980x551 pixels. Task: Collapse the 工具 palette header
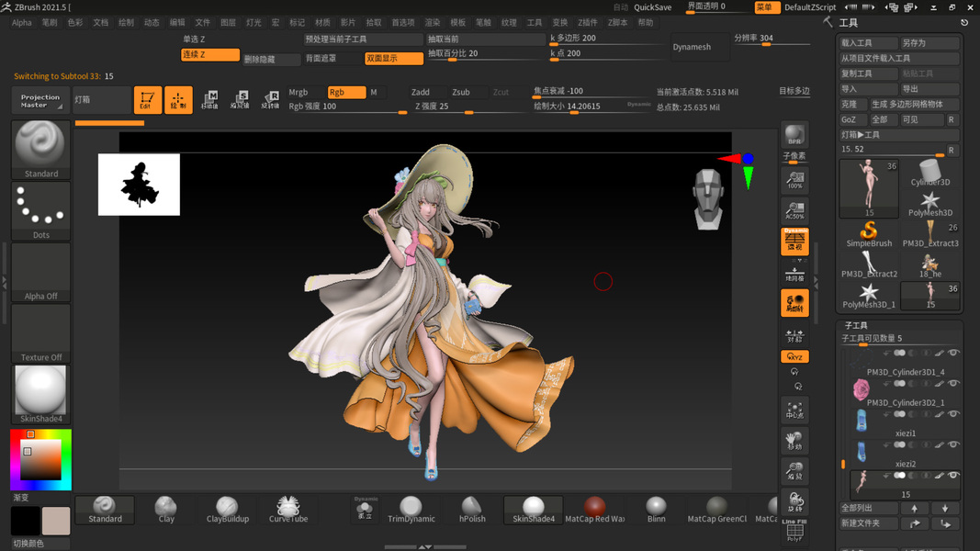coord(848,22)
